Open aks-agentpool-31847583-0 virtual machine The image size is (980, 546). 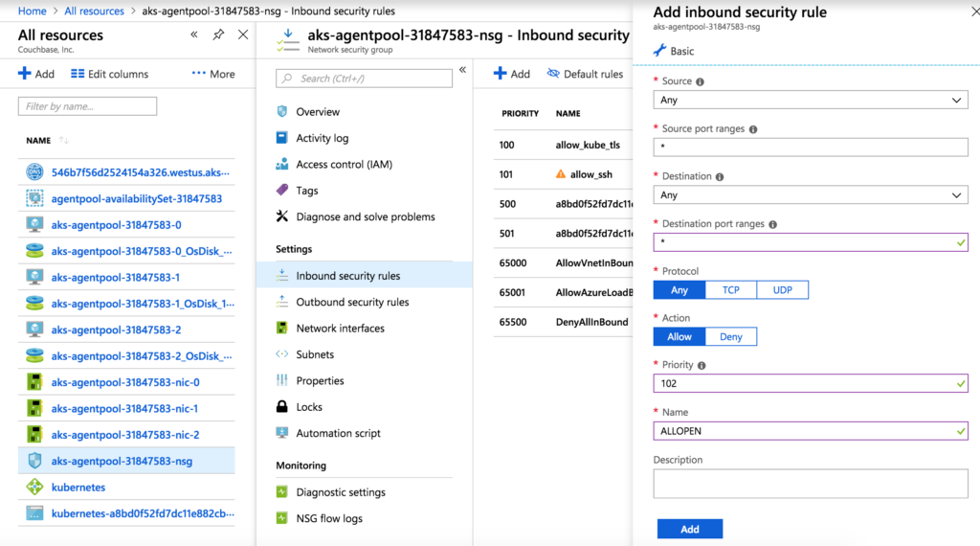[116, 224]
